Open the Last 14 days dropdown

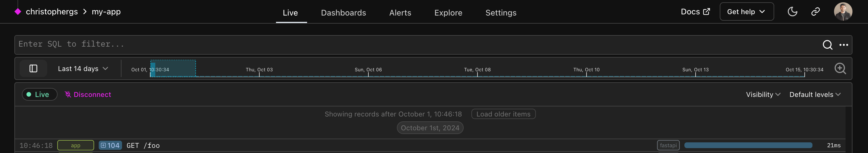(83, 69)
